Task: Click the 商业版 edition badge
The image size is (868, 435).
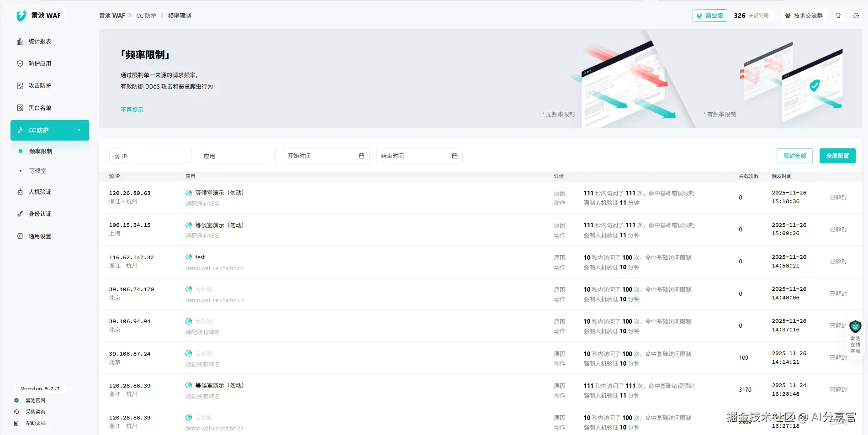Action: coord(709,16)
